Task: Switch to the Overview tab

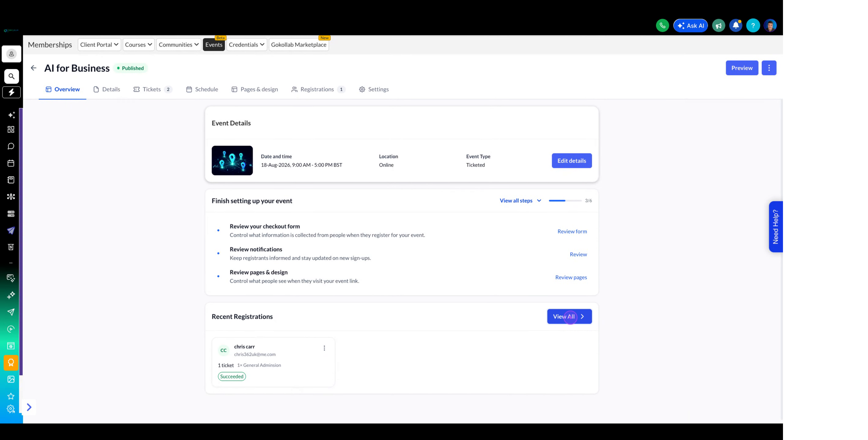Action: pyautogui.click(x=63, y=89)
